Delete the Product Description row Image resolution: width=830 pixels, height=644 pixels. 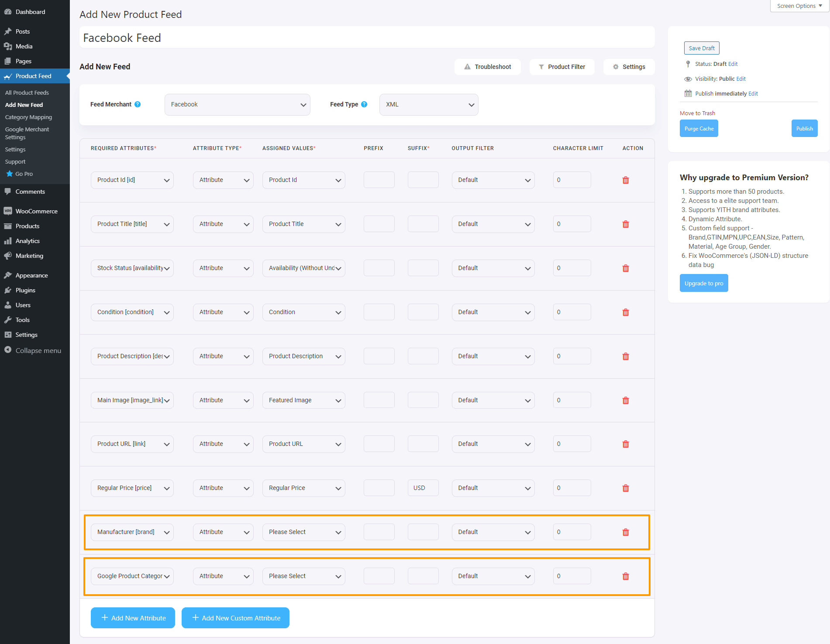pyautogui.click(x=626, y=356)
